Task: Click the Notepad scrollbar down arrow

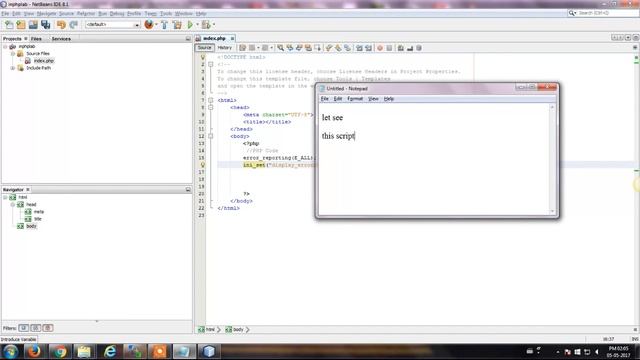Action: point(552,211)
